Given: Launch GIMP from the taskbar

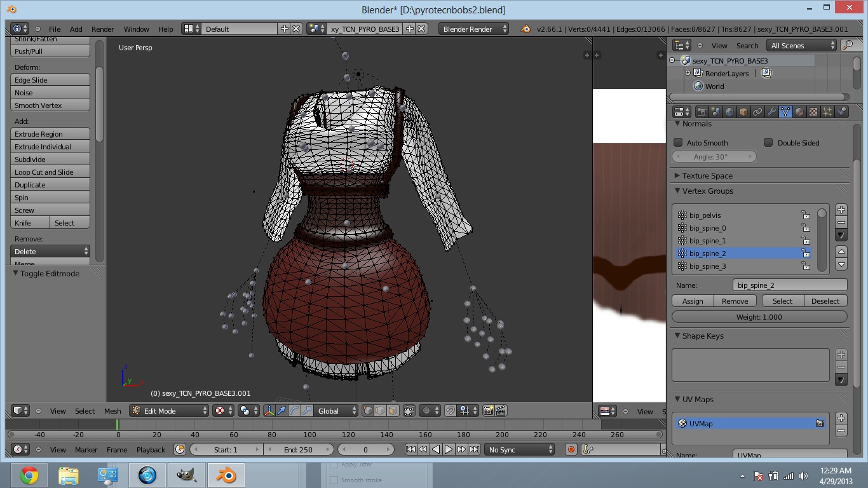Looking at the screenshot, I should coord(187,475).
